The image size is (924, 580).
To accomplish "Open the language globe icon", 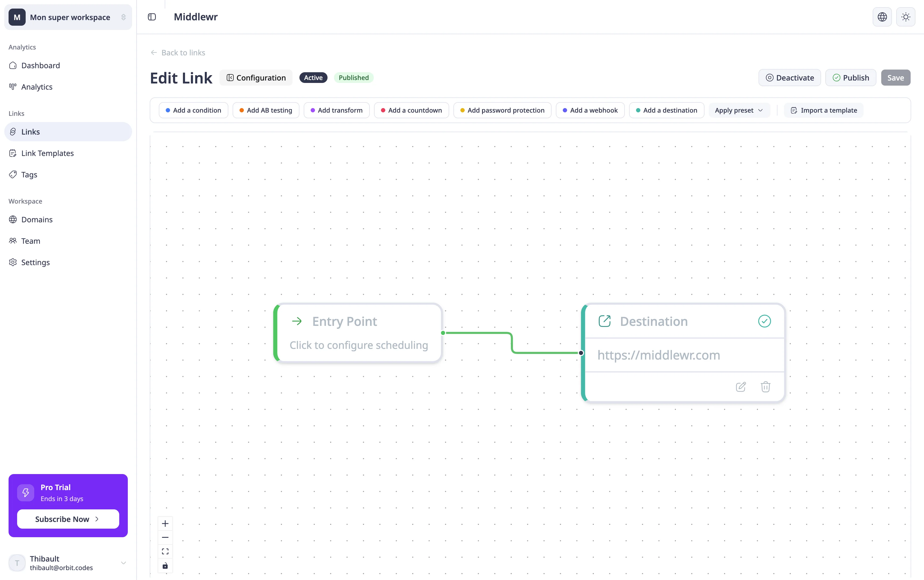I will pyautogui.click(x=882, y=17).
